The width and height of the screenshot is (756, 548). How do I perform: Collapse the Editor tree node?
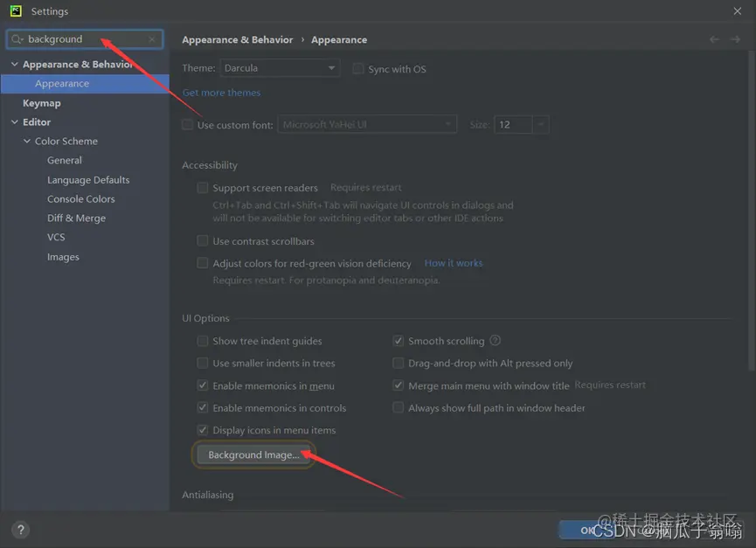(x=15, y=122)
